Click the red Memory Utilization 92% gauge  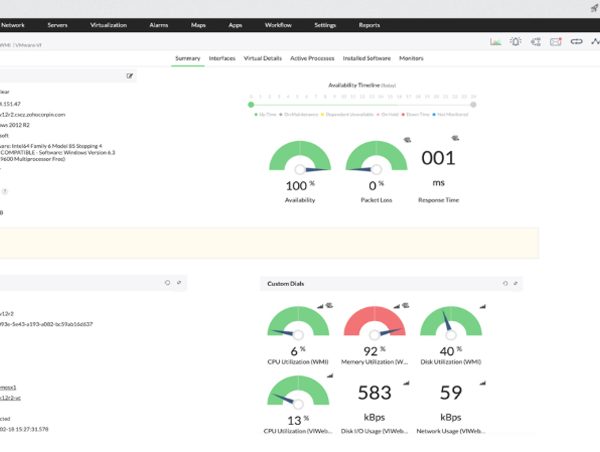(x=375, y=323)
